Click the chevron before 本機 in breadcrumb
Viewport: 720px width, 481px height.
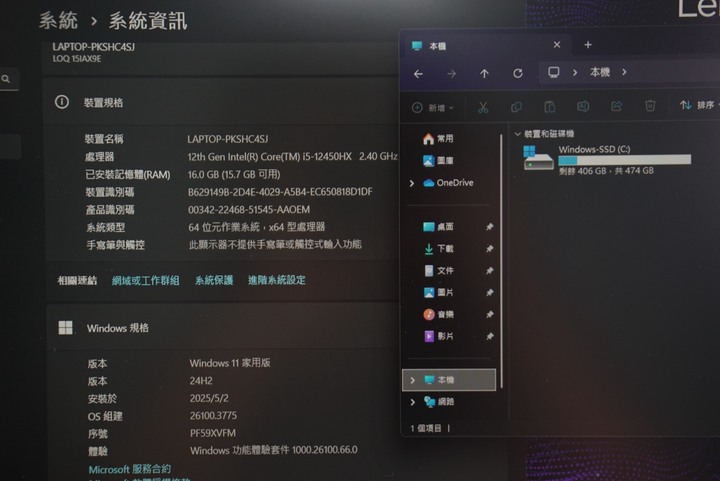[574, 73]
